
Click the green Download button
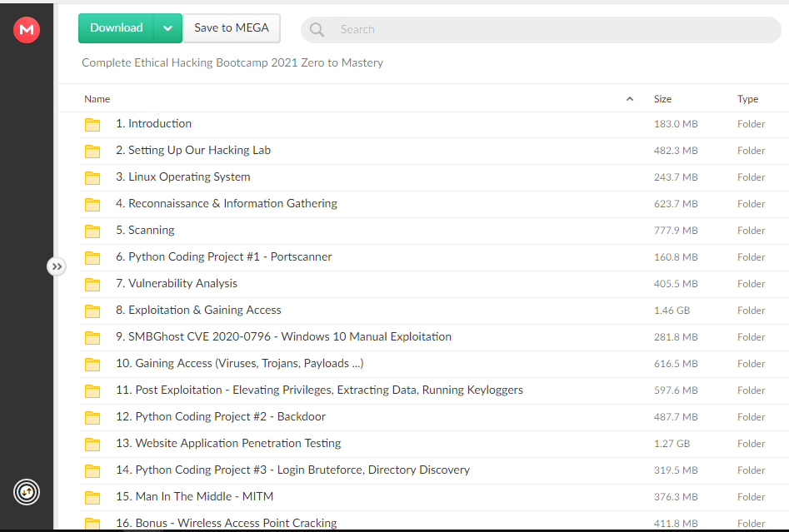tap(117, 28)
